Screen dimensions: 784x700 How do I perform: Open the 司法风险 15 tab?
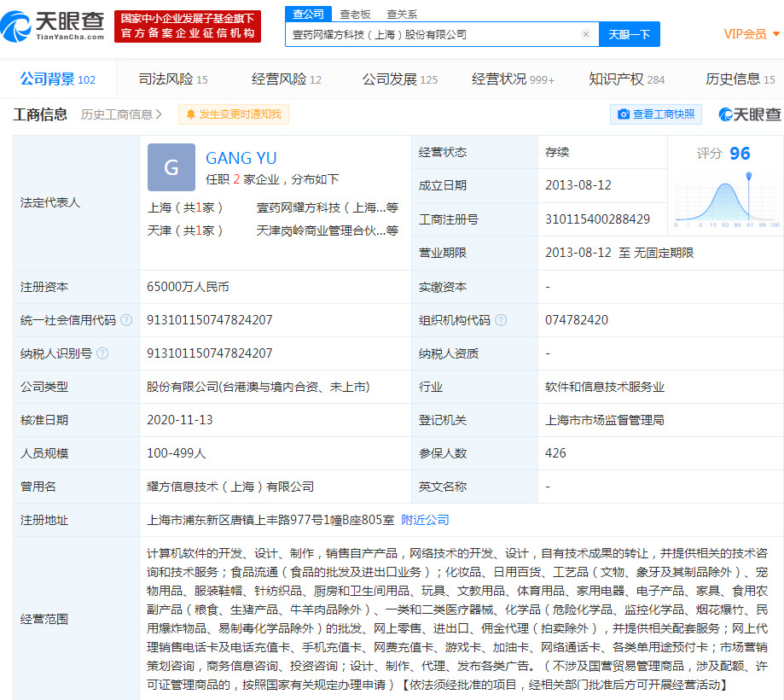coord(173,79)
